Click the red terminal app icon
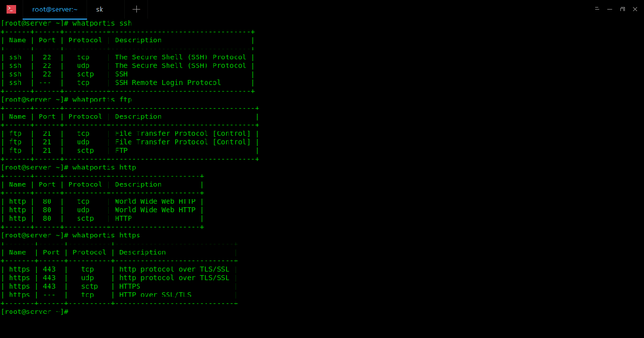Image resolution: width=644 pixels, height=338 pixels. coord(11,9)
